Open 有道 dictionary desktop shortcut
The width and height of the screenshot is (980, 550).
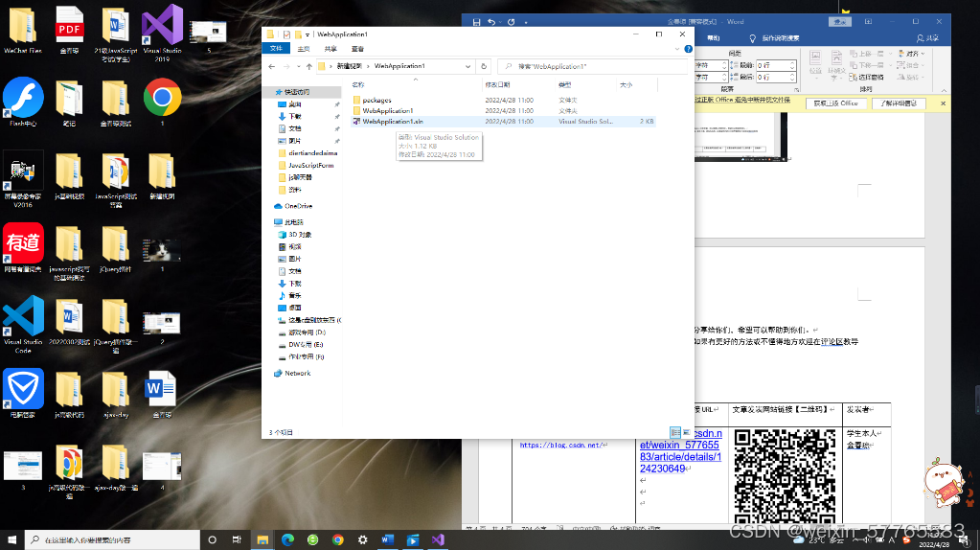pyautogui.click(x=23, y=247)
